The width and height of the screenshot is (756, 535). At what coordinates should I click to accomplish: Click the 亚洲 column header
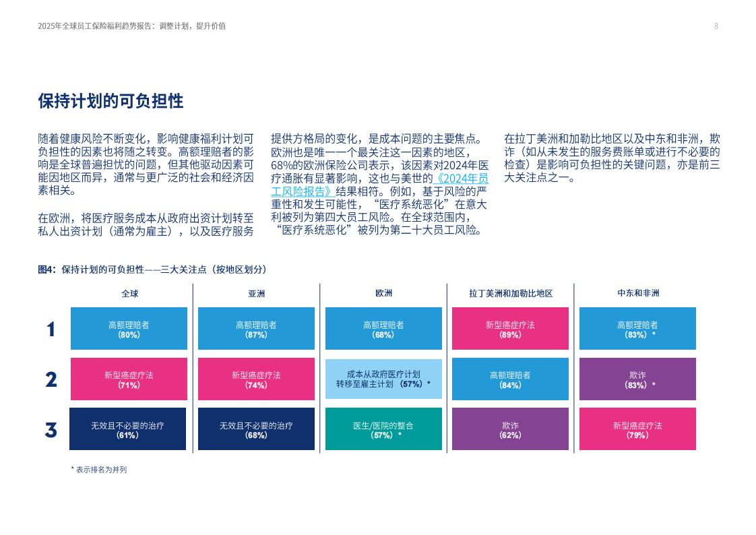pyautogui.click(x=257, y=294)
